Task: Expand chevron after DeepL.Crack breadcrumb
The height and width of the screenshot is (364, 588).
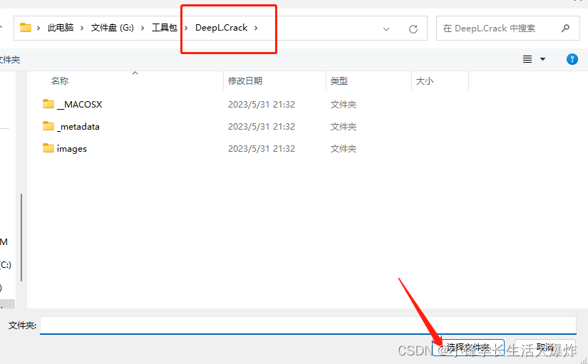Action: tap(256, 28)
